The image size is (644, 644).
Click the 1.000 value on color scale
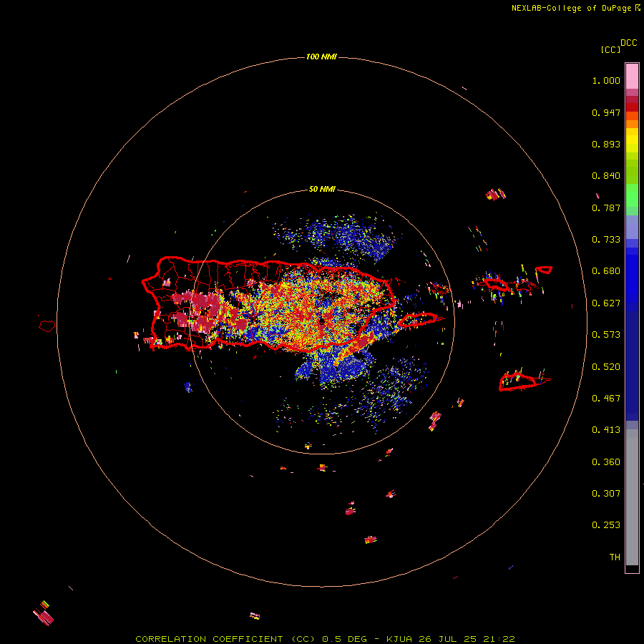pyautogui.click(x=606, y=80)
